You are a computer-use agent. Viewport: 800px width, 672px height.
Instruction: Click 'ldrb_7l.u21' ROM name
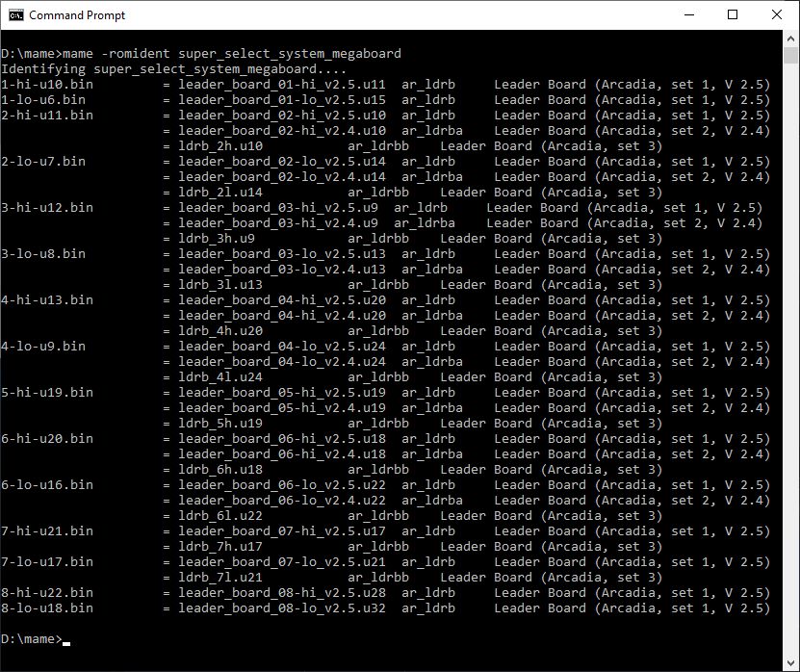(x=220, y=577)
